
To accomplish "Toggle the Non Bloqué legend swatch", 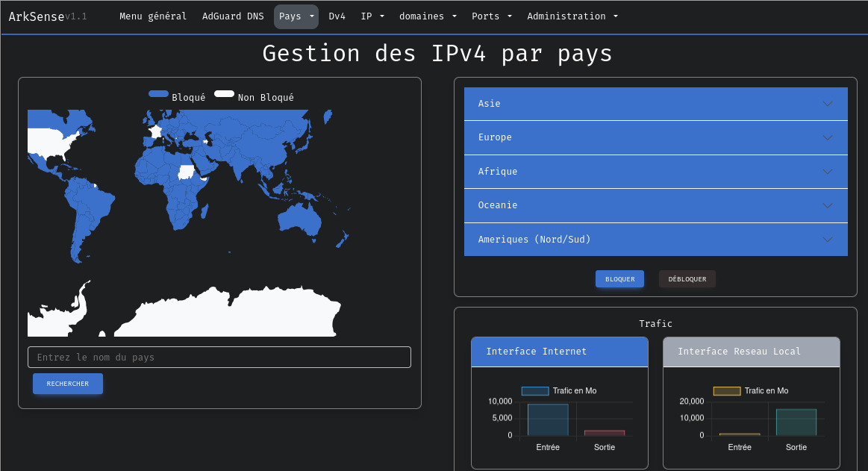I will (224, 94).
